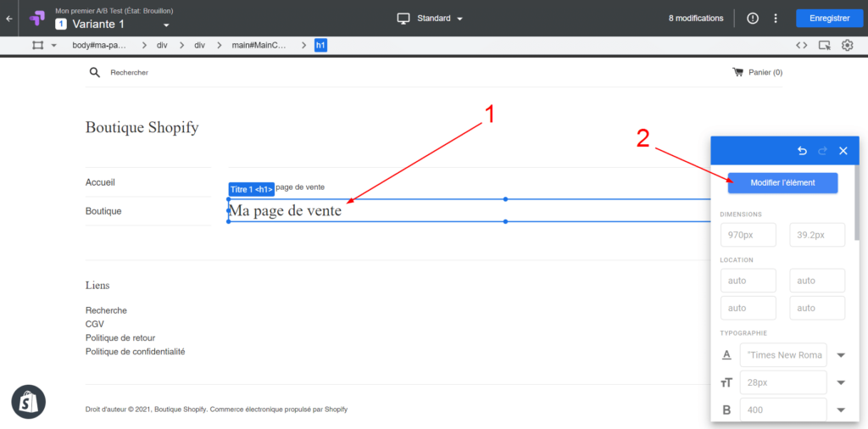Select the second div breadcrumb
This screenshot has height=429, width=868.
[x=199, y=46]
